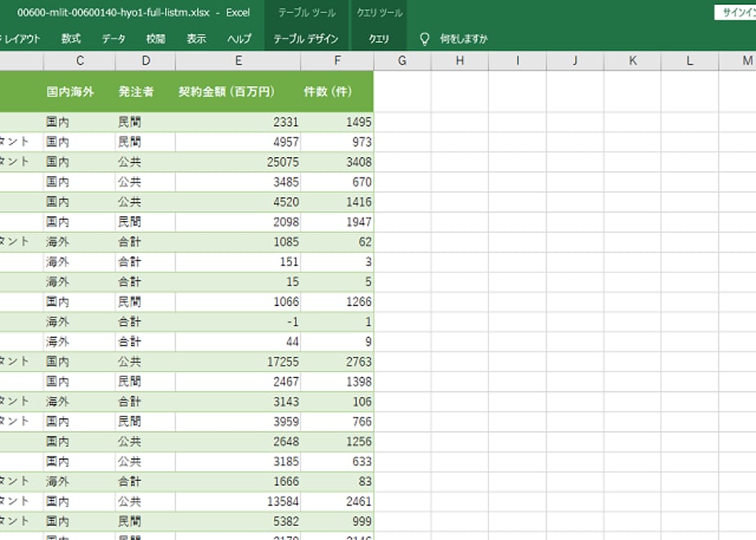Select the cell containing 151

[238, 262]
